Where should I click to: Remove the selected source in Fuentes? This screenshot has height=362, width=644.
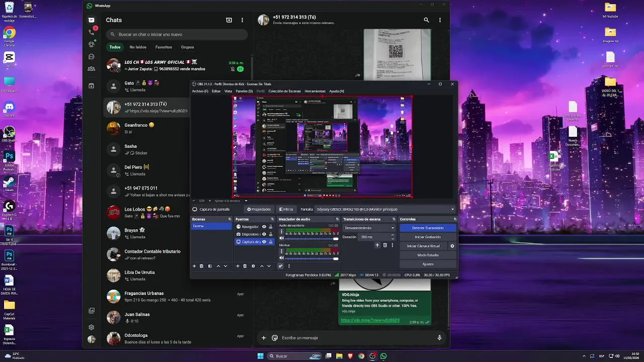(245, 266)
